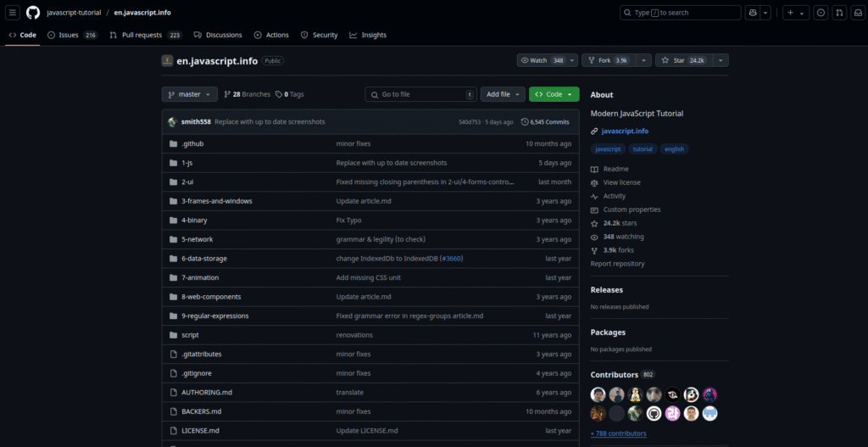Open the create new plus dropdown

coord(796,13)
